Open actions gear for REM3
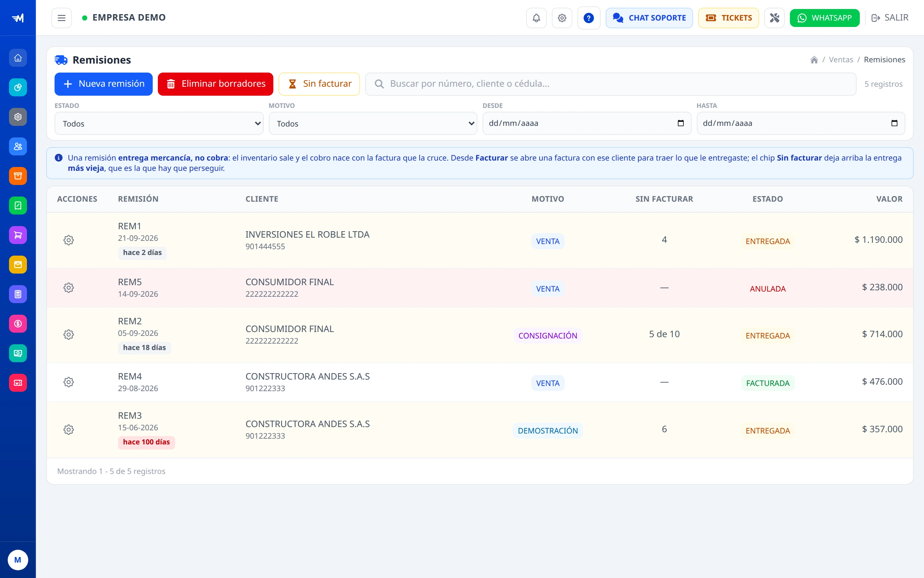 (x=69, y=429)
